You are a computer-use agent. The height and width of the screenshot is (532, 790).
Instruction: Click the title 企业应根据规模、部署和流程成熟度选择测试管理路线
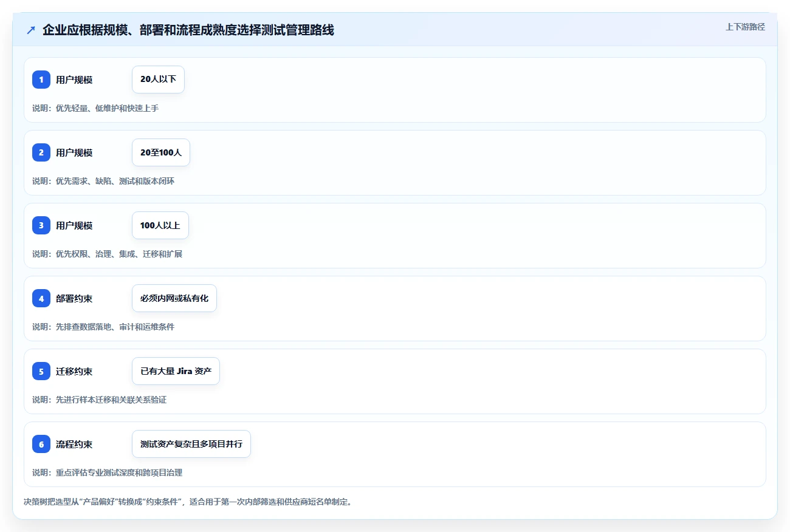tap(188, 30)
